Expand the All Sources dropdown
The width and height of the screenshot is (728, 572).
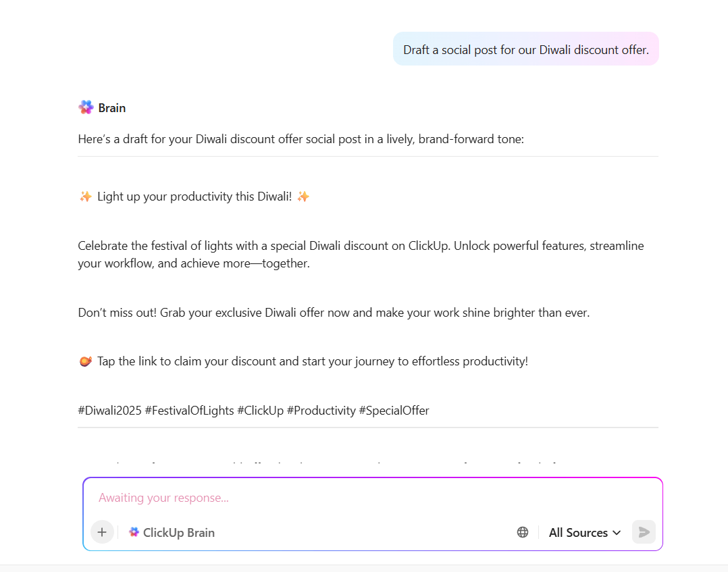[583, 532]
